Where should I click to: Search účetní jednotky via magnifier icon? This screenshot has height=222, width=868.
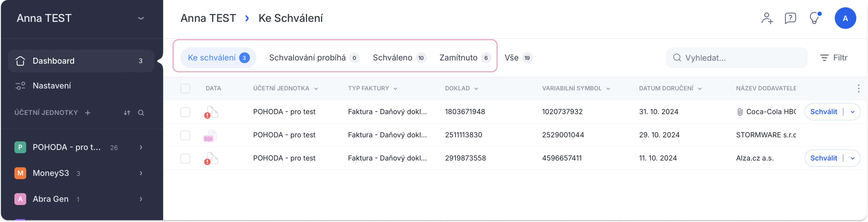141,113
